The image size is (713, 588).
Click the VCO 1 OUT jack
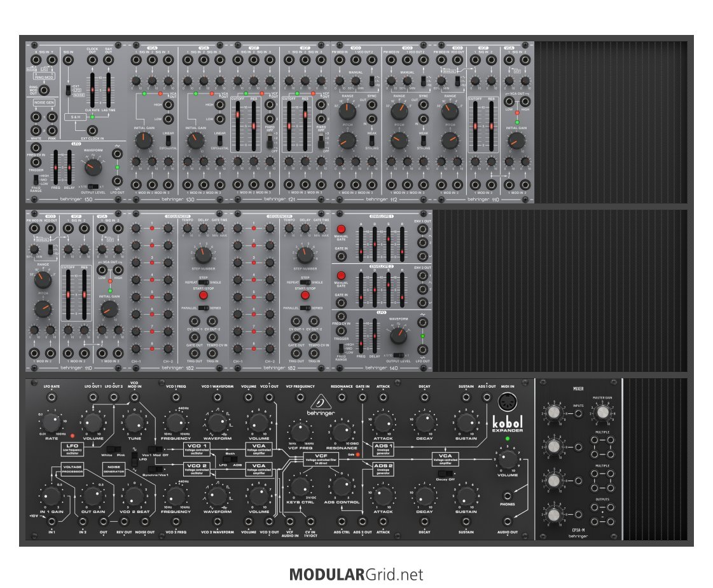pyautogui.click(x=269, y=397)
